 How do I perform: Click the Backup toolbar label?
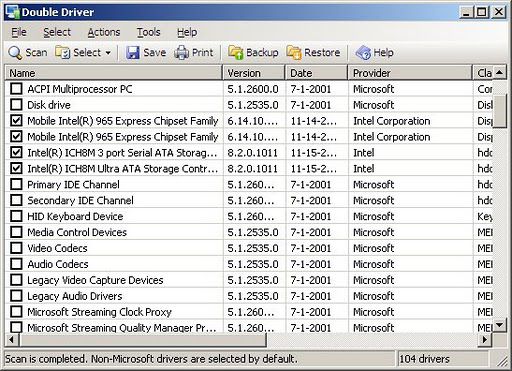262,53
